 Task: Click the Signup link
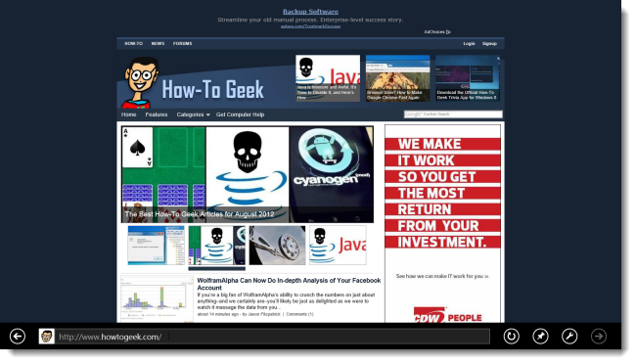pos(489,43)
